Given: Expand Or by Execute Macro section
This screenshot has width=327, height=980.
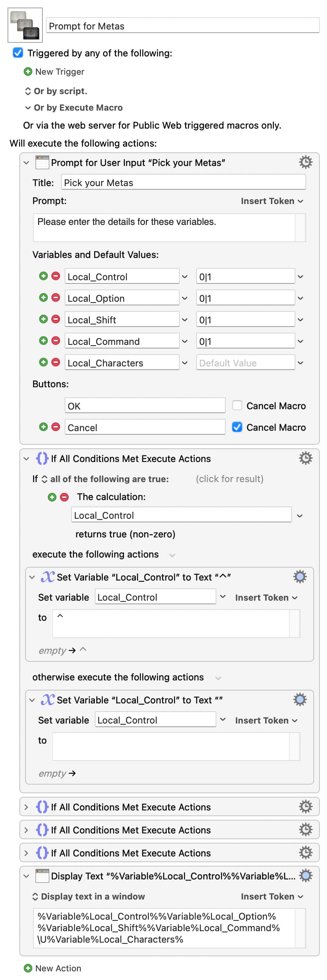Looking at the screenshot, I should (x=28, y=108).
